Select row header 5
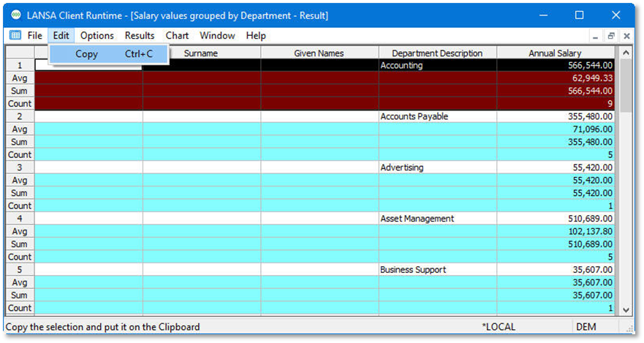This screenshot has width=644, height=343. click(20, 269)
